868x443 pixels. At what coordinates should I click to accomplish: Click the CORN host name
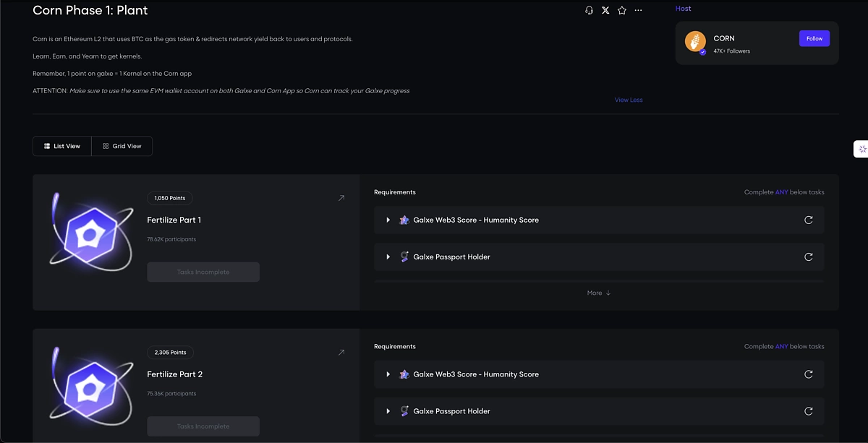tap(724, 38)
